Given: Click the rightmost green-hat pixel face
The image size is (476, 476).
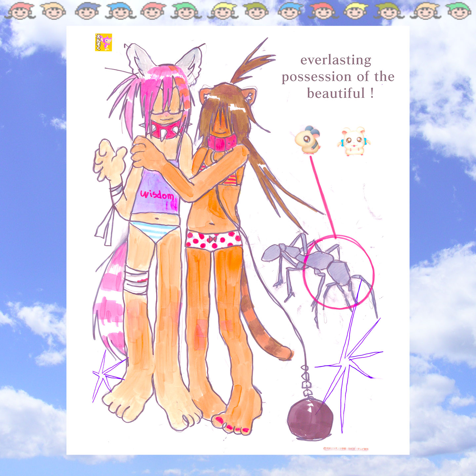Looking at the screenshot, I should (458, 11).
